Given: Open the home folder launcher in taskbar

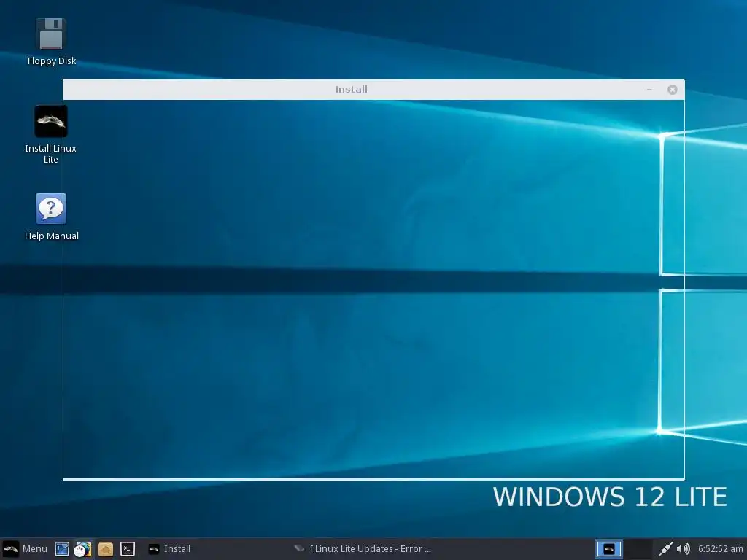Looking at the screenshot, I should coord(105,549).
